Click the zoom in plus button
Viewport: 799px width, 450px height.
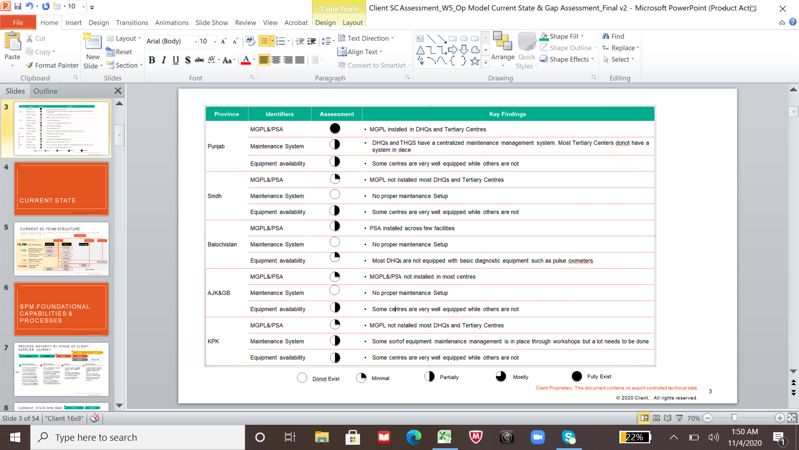(780, 418)
